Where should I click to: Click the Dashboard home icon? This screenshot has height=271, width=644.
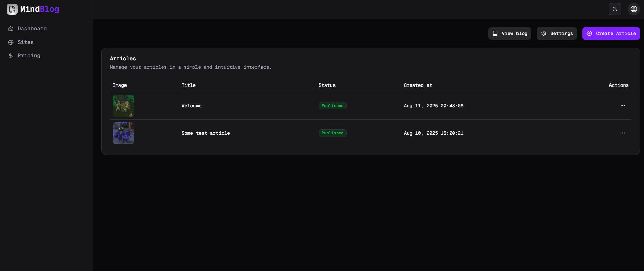(11, 29)
